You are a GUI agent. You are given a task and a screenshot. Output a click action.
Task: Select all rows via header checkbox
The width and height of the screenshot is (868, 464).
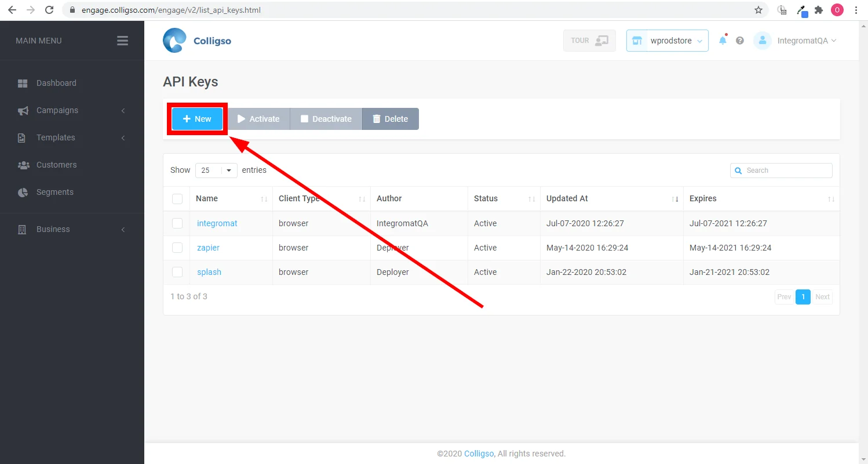(177, 199)
